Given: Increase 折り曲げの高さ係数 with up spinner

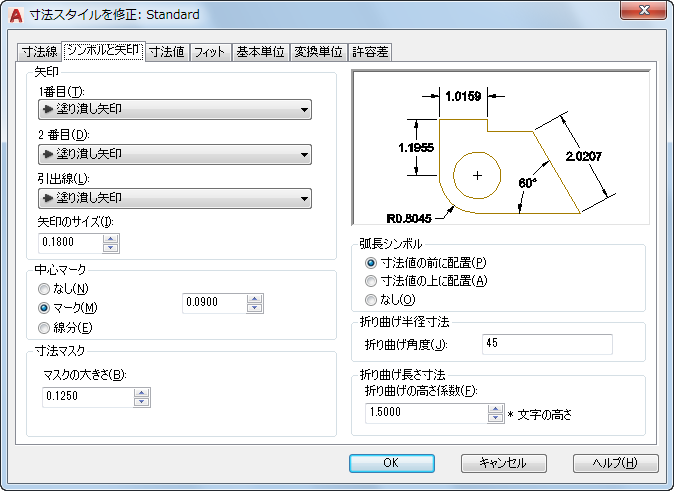Looking at the screenshot, I should pyautogui.click(x=496, y=409).
